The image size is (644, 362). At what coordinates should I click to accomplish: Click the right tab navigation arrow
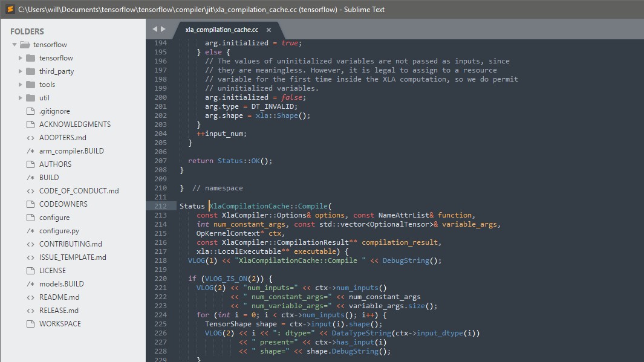coord(163,28)
